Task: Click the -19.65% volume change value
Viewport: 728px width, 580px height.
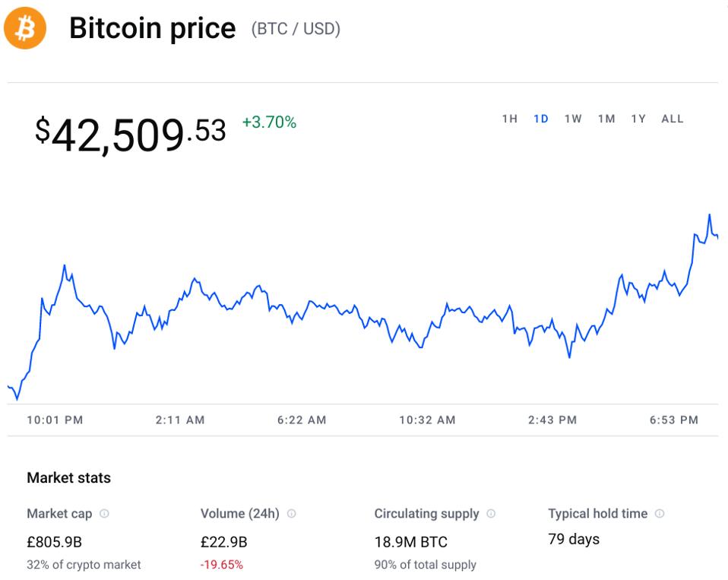Action: [x=221, y=565]
